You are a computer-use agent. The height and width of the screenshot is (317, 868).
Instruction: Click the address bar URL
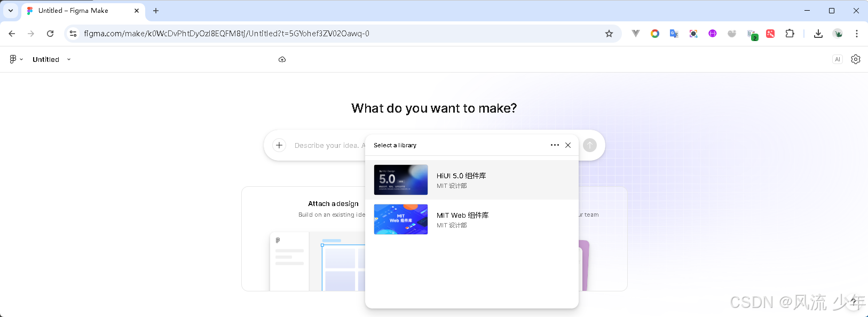[x=226, y=34]
